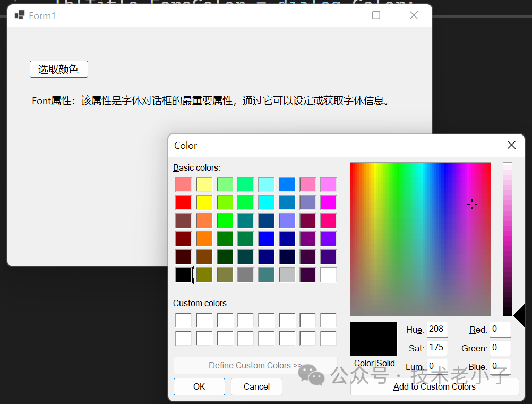Choose the white basic color swatch

(x=328, y=275)
